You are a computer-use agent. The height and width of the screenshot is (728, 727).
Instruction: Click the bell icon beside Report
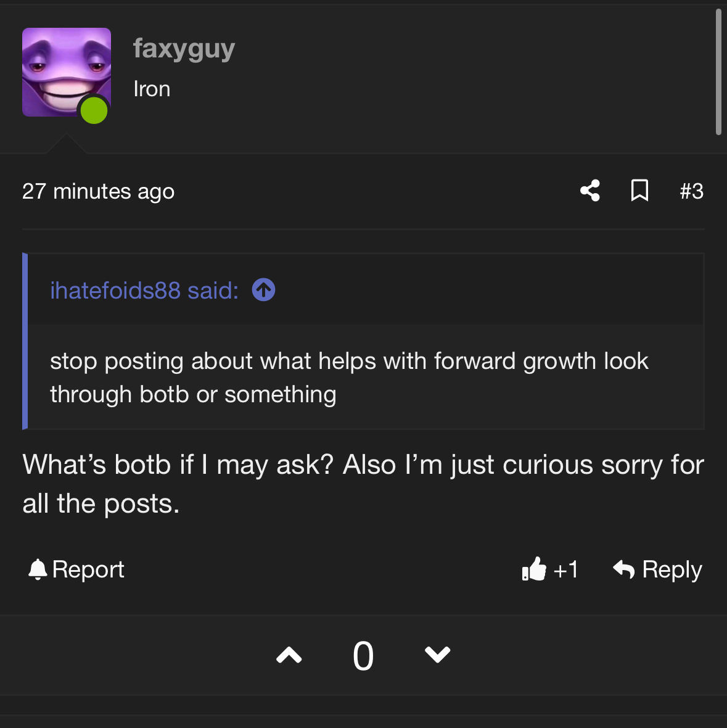tap(38, 569)
